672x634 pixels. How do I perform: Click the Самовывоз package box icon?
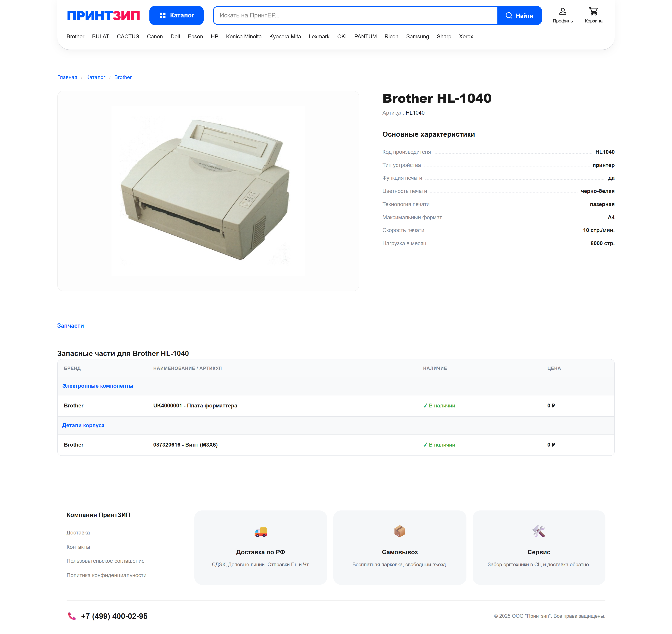click(x=399, y=531)
